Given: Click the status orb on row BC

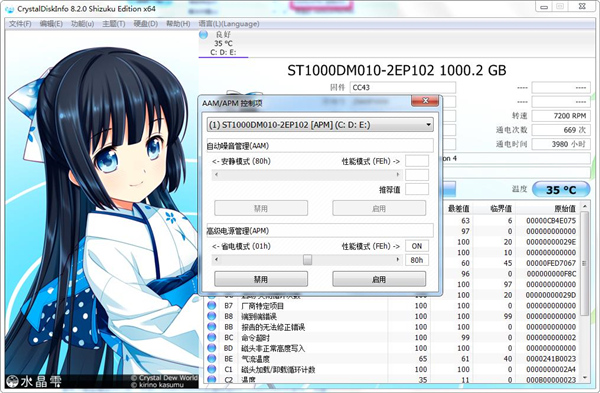Looking at the screenshot, I should [x=211, y=337].
